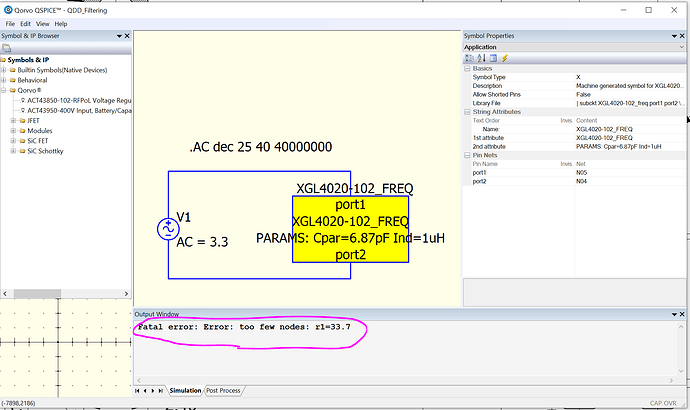Screen dimensions: 690x410
Task: Expand the SiC Schottky folder
Action: pyautogui.click(x=13, y=151)
